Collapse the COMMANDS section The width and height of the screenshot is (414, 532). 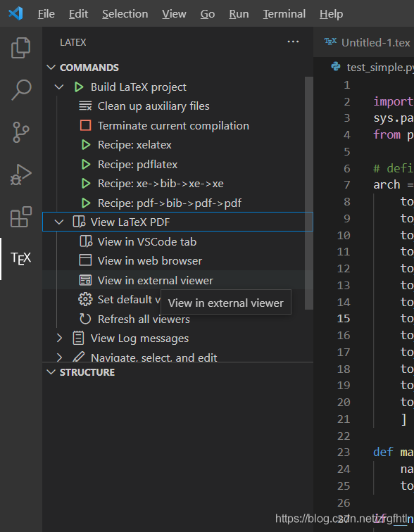click(51, 67)
